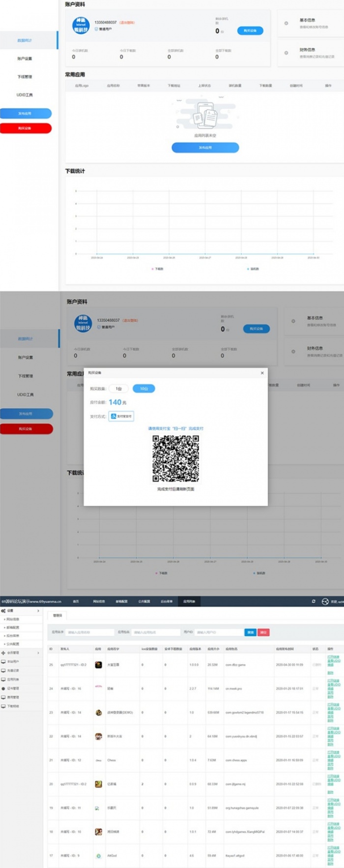Open 首页 in admin top navigation

pyautogui.click(x=76, y=601)
